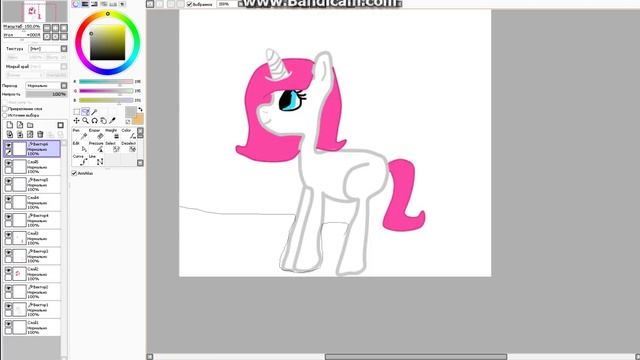The height and width of the screenshot is (360, 640).
Task: Select the Вектор6 layer
Action: point(32,149)
